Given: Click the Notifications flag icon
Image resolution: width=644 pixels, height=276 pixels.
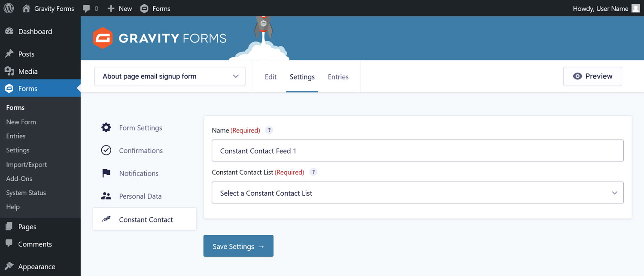Looking at the screenshot, I should tap(106, 173).
